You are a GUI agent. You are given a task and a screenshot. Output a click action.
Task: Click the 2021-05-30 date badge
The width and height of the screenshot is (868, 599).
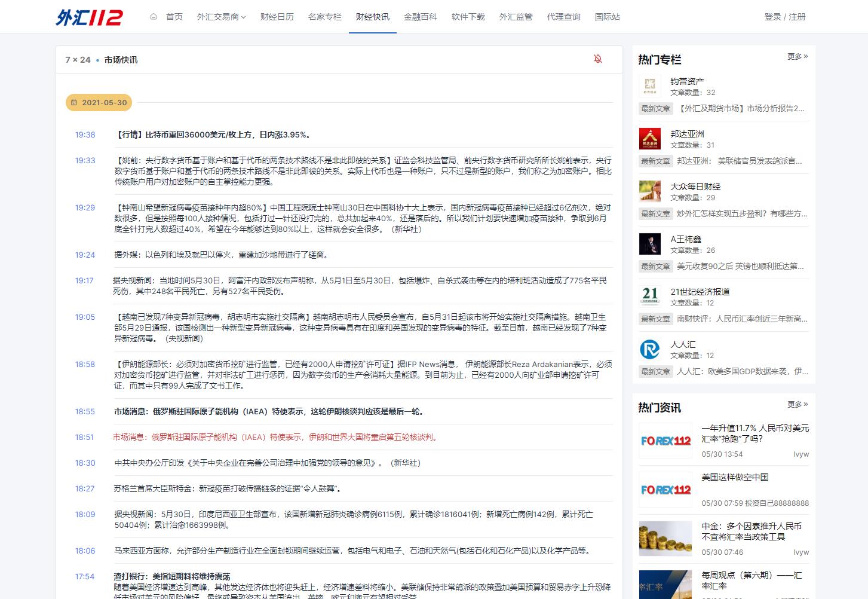click(x=99, y=103)
